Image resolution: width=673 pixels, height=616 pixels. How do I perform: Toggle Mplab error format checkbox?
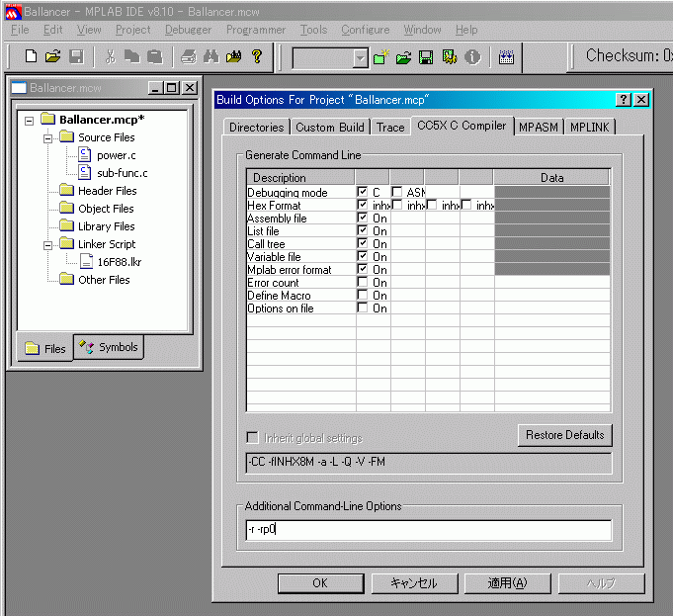(363, 269)
